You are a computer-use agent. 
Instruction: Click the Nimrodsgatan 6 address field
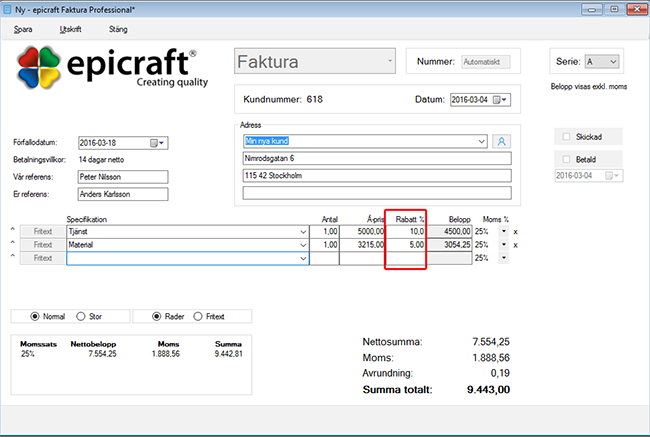[377, 158]
